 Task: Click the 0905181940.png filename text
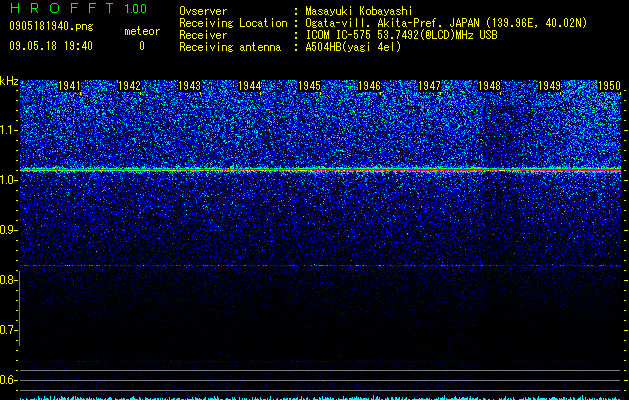(x=51, y=26)
